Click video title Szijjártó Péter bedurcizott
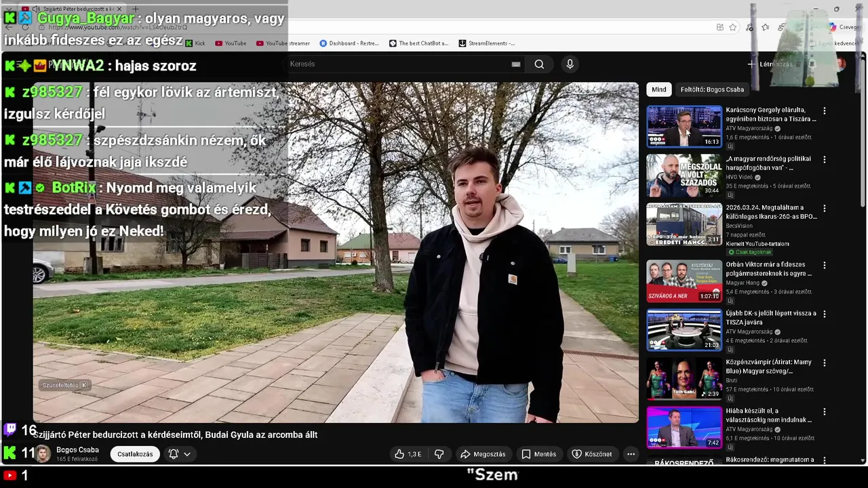The width and height of the screenshot is (868, 488). (x=176, y=434)
